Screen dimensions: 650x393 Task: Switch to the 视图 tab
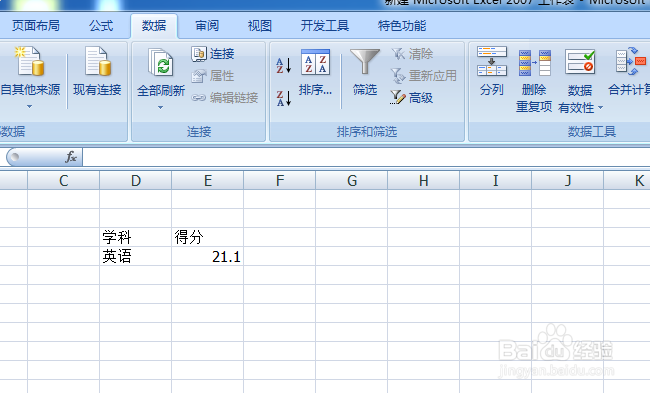tap(260, 26)
